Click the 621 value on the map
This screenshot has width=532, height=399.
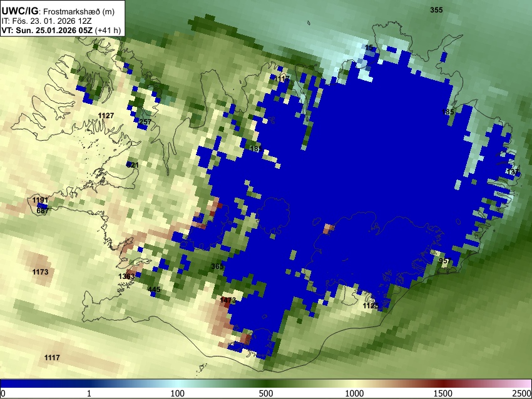(133, 165)
